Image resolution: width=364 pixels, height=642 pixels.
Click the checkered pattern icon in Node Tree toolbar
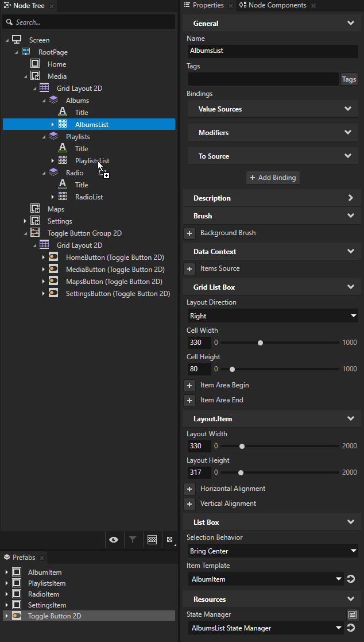pyautogui.click(x=152, y=539)
